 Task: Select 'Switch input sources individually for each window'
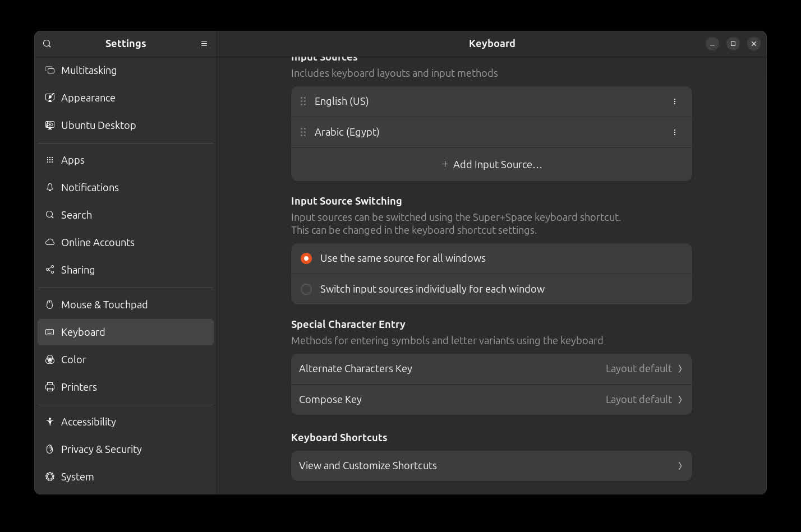click(306, 289)
